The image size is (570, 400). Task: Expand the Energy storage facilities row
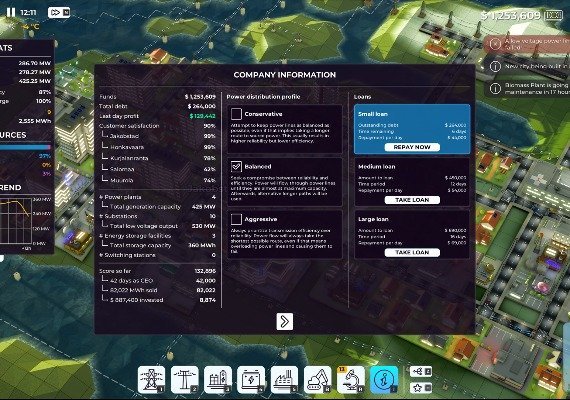[157, 236]
